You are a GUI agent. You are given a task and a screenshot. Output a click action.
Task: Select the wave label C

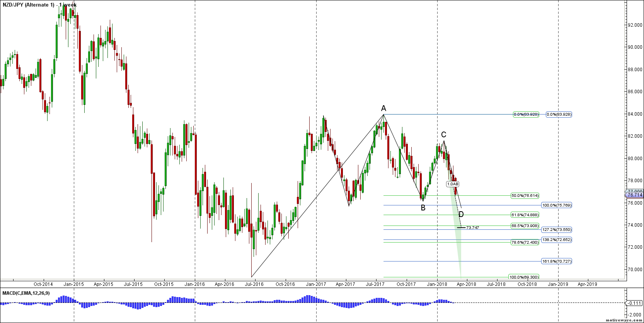click(444, 135)
